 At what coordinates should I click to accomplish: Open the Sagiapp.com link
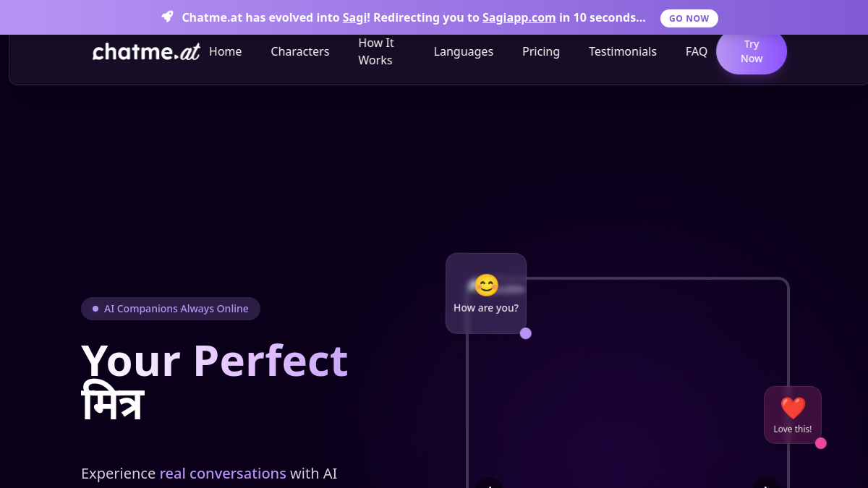coord(519,17)
